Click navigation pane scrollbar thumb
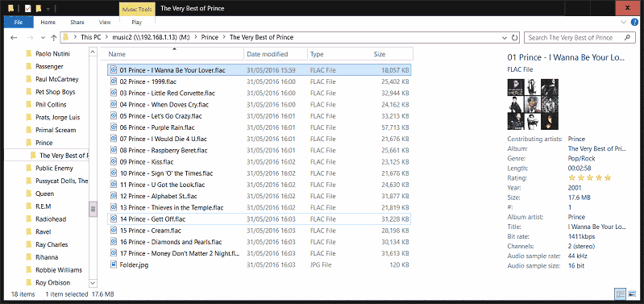Viewport: 644px width, 304px height. tap(93, 209)
